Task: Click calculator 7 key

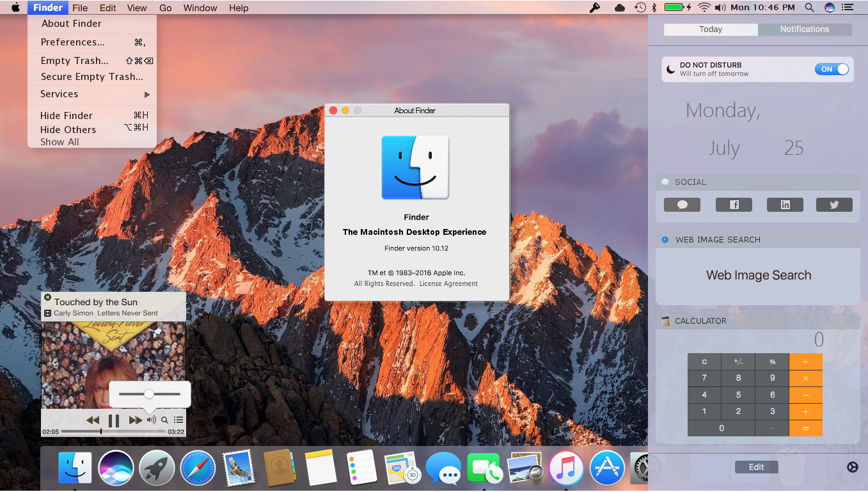Action: point(704,378)
